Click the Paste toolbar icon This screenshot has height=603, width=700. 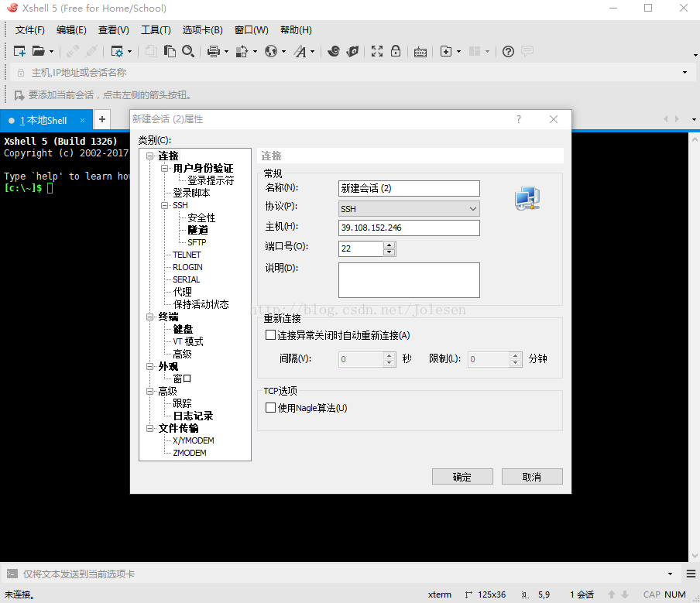[x=170, y=51]
